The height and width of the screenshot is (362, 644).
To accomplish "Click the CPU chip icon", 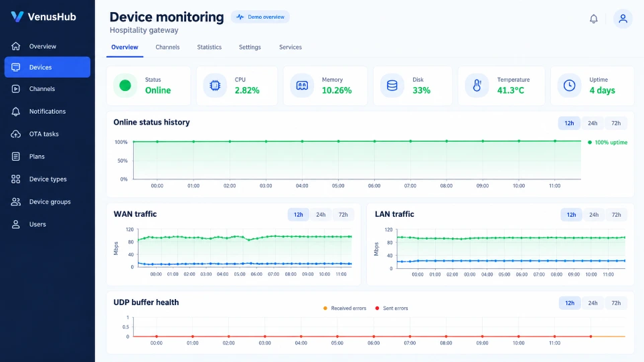I will pyautogui.click(x=215, y=86).
